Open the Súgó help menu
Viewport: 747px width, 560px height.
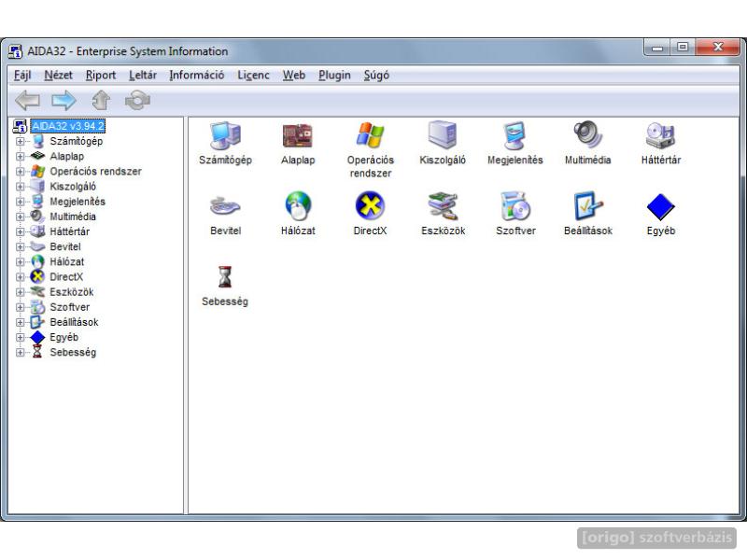pos(376,76)
